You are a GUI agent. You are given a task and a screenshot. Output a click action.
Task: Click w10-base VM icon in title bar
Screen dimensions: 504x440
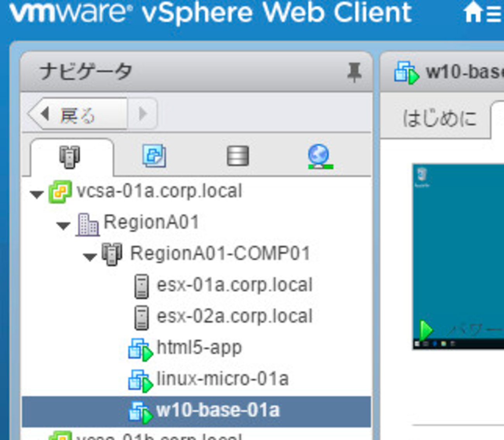point(406,72)
